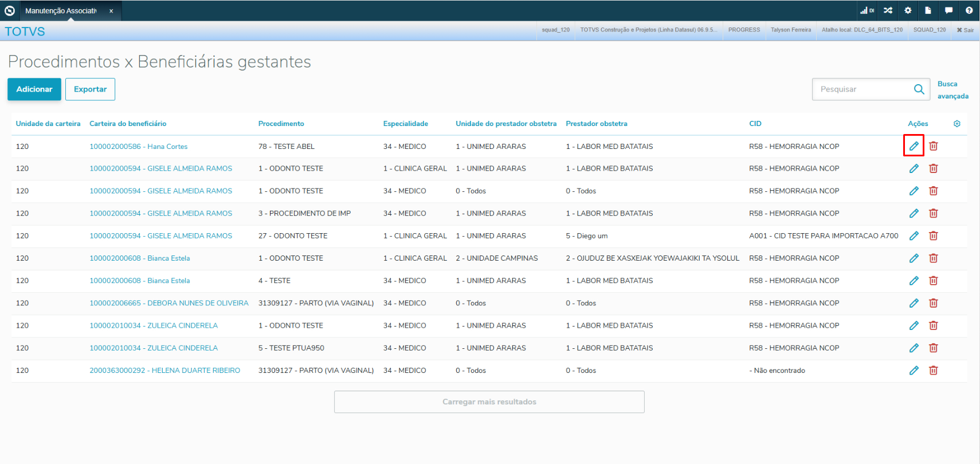Sort by CID column header
Screen dimensions: 980x464
(x=755, y=124)
